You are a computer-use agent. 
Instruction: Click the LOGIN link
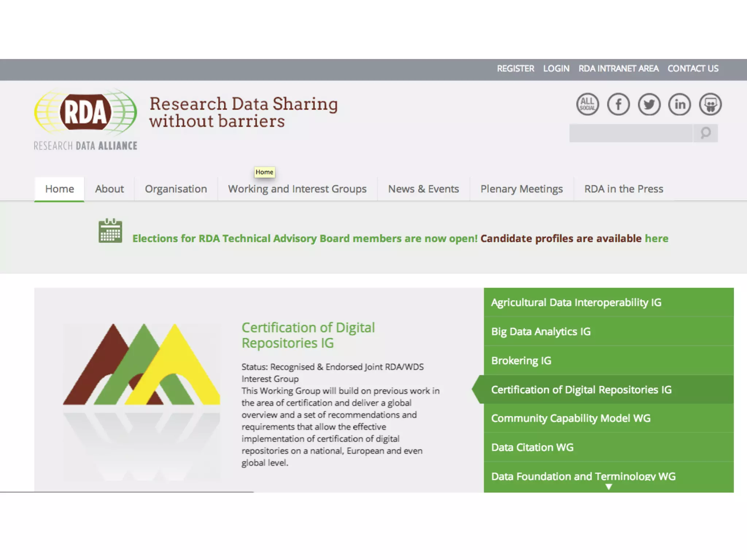tap(556, 69)
